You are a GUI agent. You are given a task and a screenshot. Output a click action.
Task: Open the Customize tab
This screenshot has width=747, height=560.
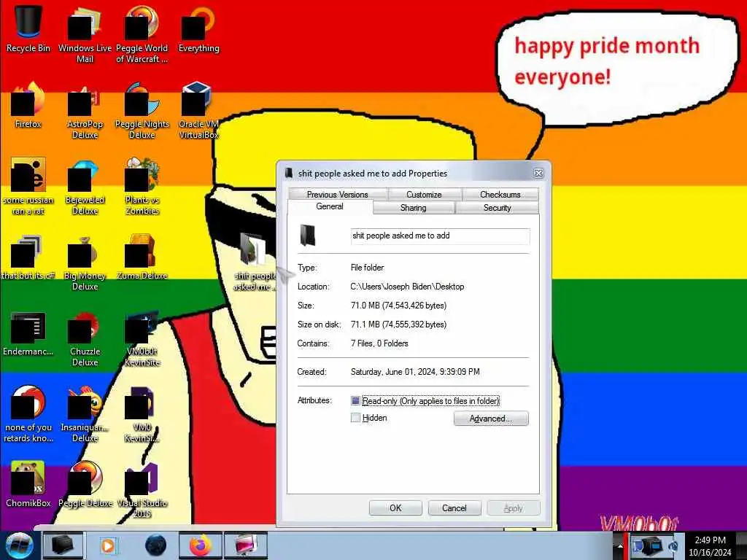[x=424, y=194]
